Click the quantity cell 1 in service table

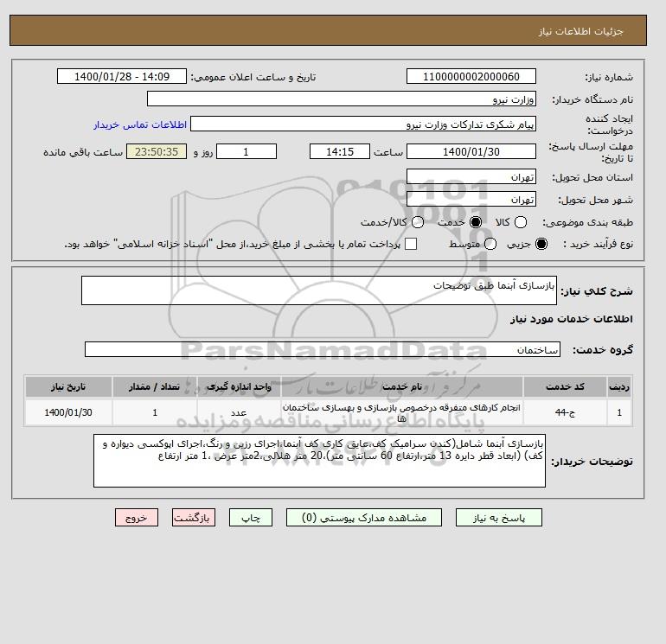point(155,412)
